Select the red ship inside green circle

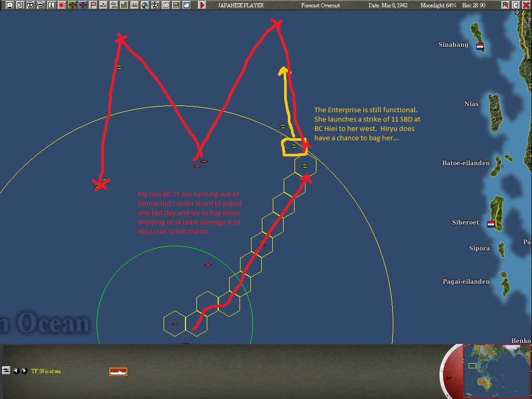pos(208,264)
